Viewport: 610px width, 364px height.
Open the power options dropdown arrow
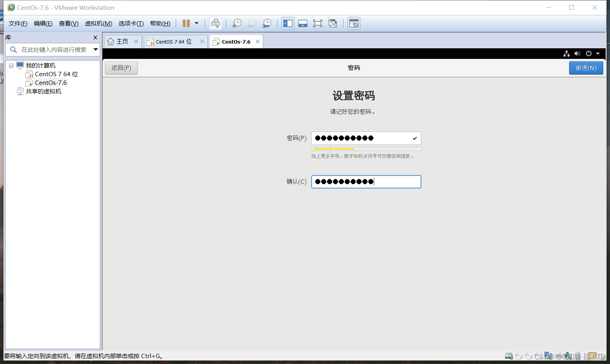(197, 23)
